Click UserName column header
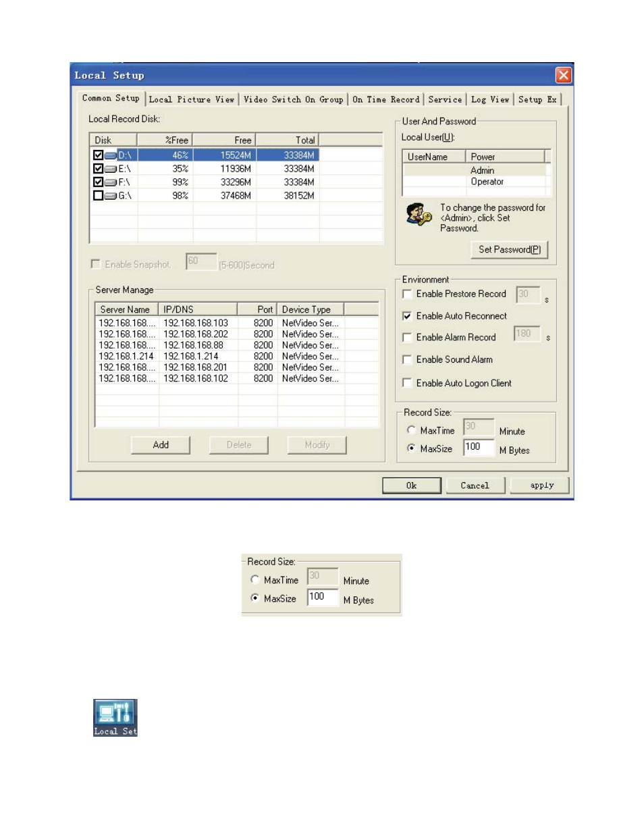Image resolution: width=644 pixels, height=834 pixels. [434, 157]
